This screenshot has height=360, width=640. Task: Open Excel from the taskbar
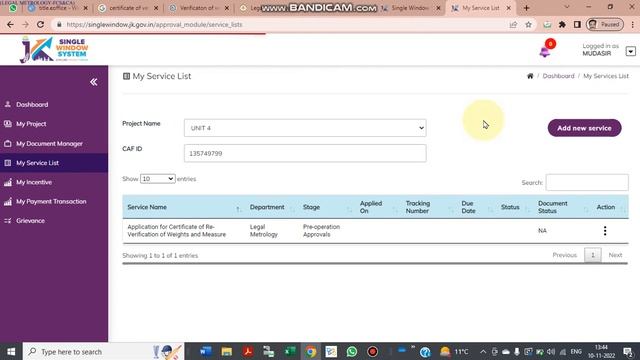click(x=290, y=351)
